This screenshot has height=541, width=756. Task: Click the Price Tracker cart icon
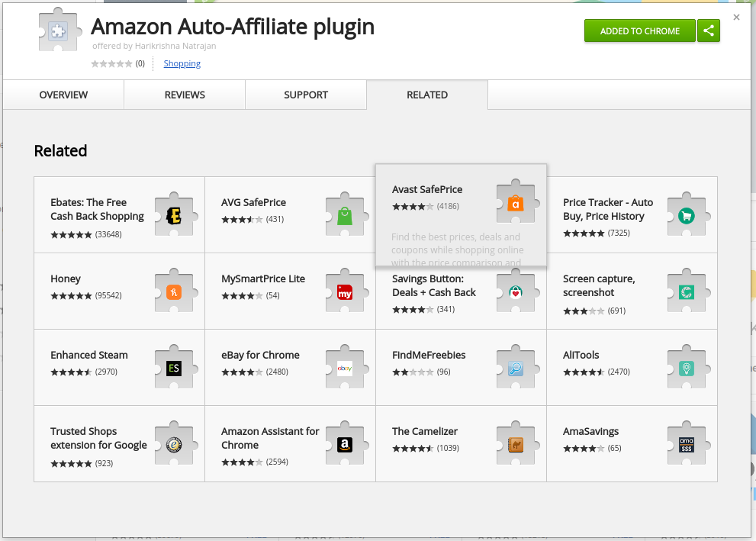click(x=687, y=215)
